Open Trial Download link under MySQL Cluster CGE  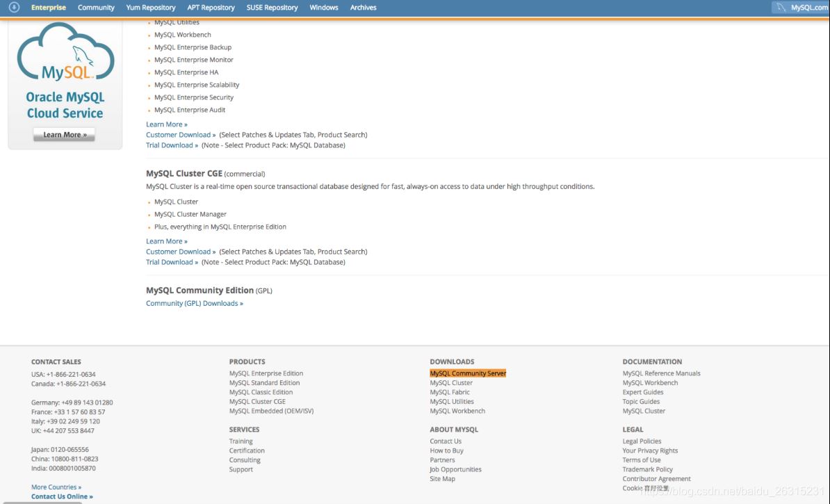172,262
